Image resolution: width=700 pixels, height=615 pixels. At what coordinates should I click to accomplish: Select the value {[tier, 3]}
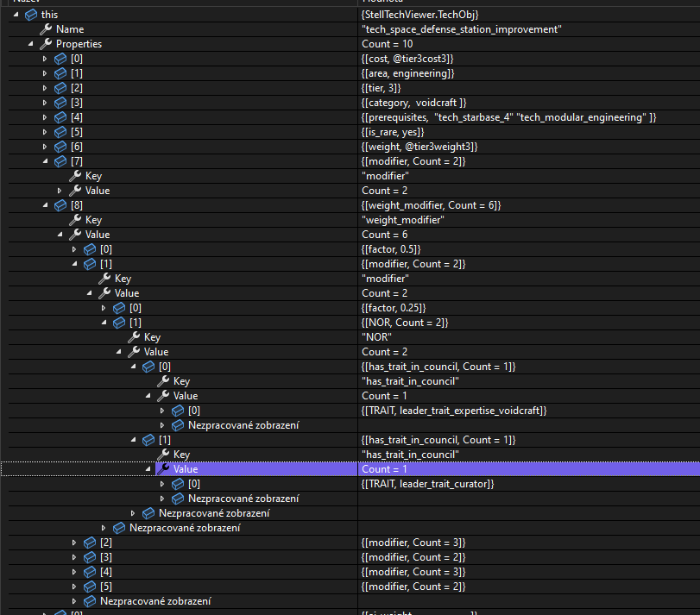381,88
